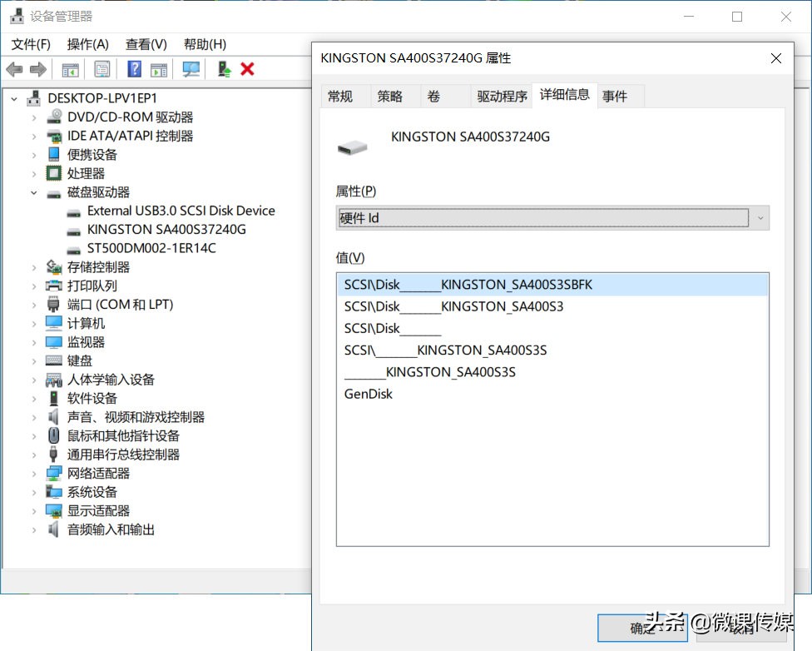Expand the 网络适配器 category

click(33, 475)
